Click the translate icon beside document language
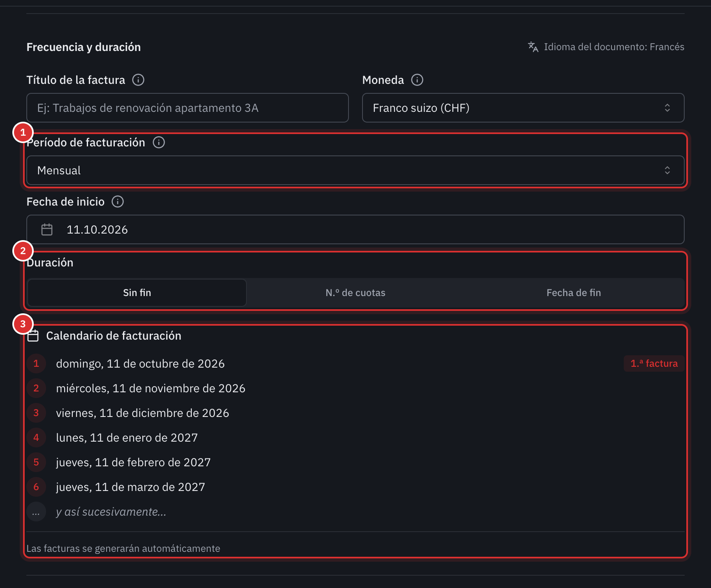Screen dimensions: 711x588 point(533,47)
